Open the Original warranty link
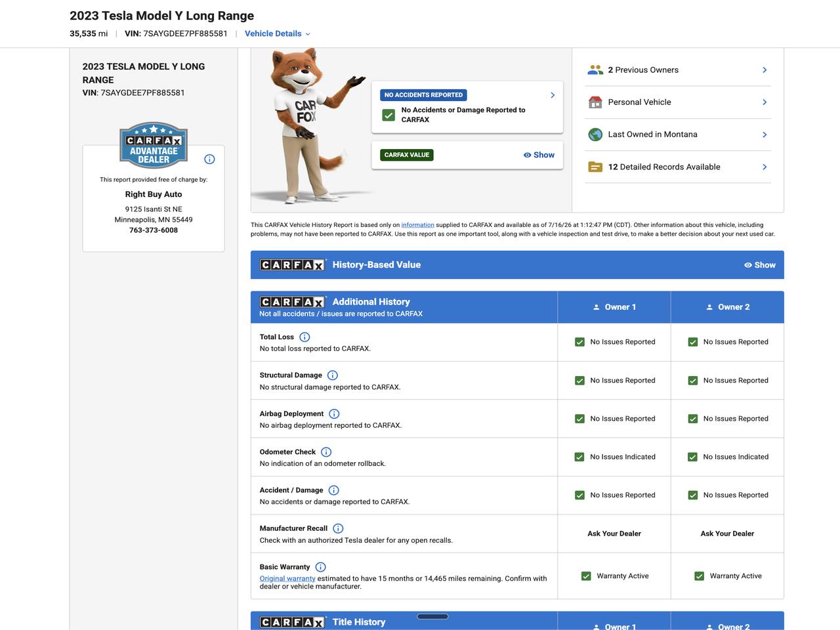 (x=287, y=579)
